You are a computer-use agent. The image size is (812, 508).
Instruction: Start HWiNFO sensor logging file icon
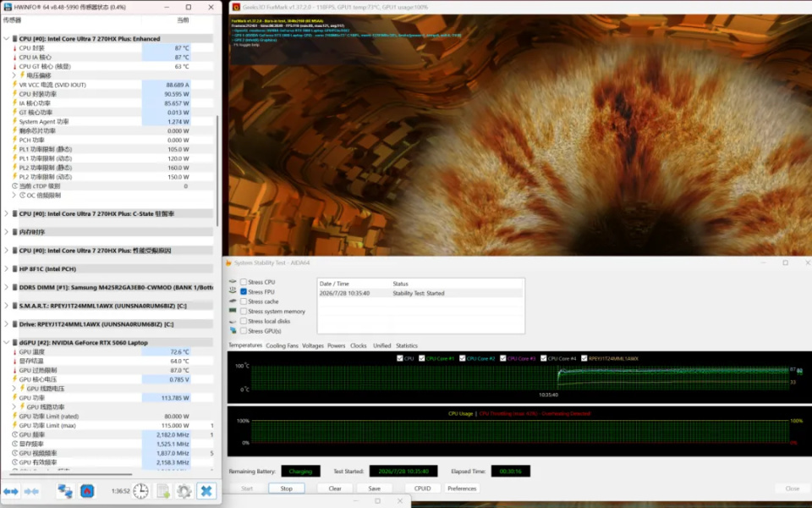point(163,491)
